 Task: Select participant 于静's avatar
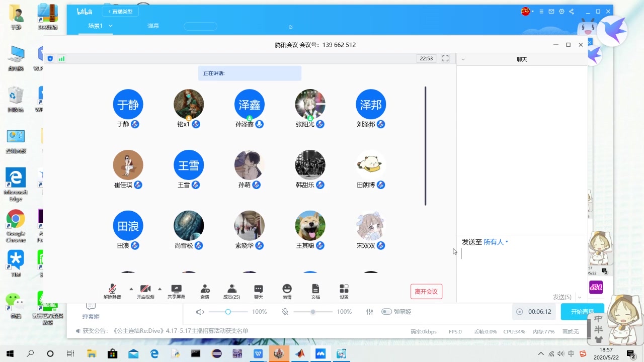[x=128, y=105]
